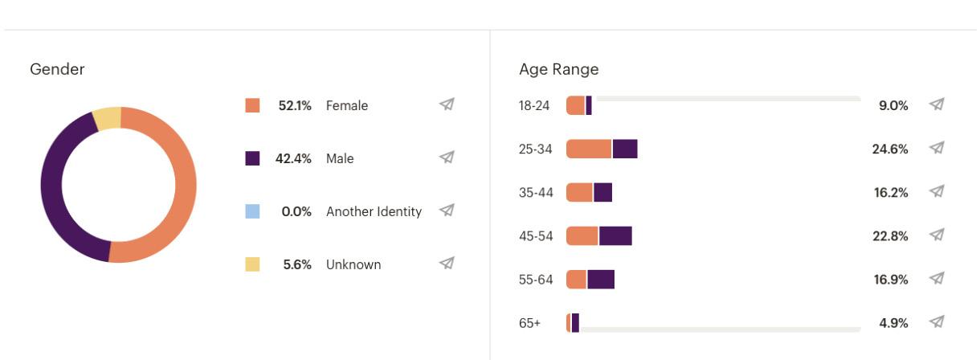This screenshot has height=360, width=980.
Task: Click the orange Female color swatch
Action: 252,105
